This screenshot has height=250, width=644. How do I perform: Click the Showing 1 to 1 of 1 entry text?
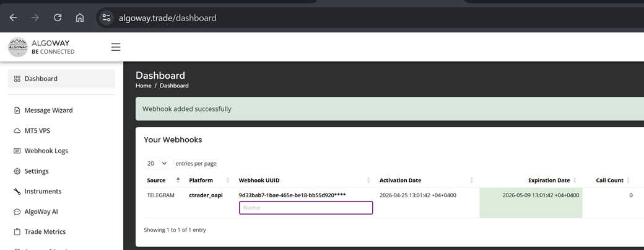(x=175, y=230)
